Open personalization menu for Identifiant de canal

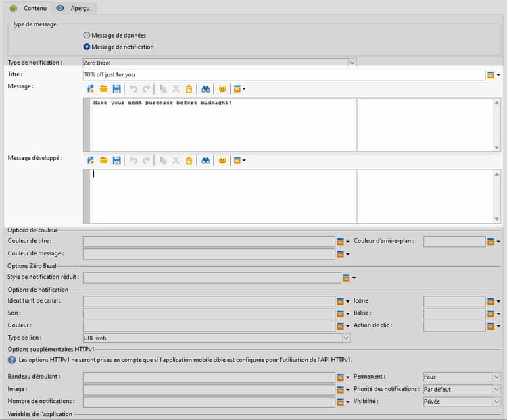coord(343,301)
